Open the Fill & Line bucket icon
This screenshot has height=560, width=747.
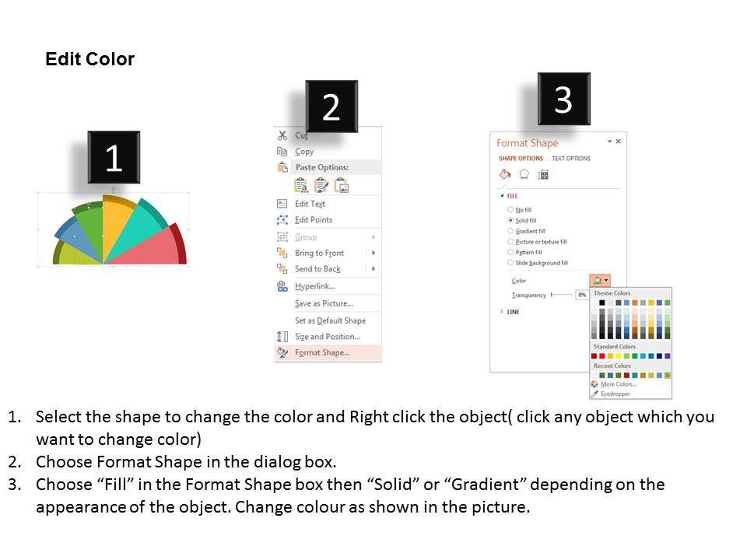coord(504,174)
